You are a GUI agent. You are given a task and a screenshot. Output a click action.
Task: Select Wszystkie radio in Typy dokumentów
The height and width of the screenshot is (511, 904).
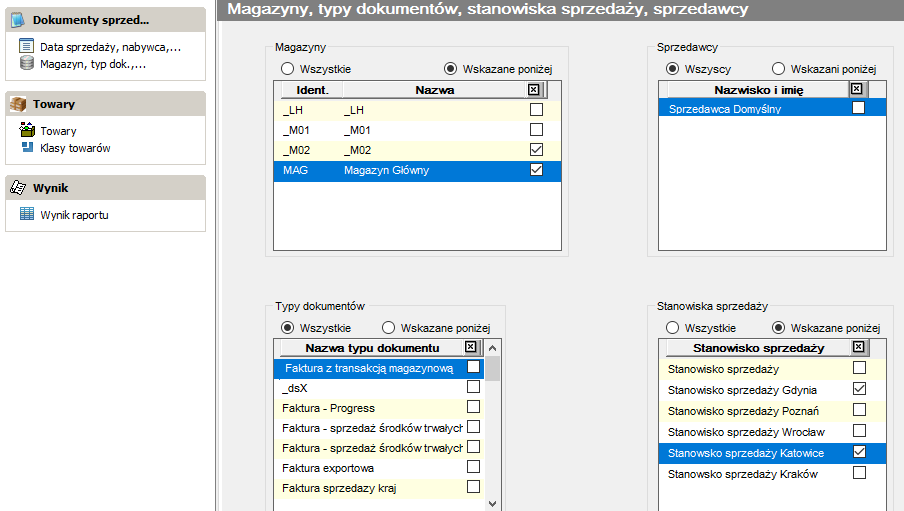tap(287, 328)
